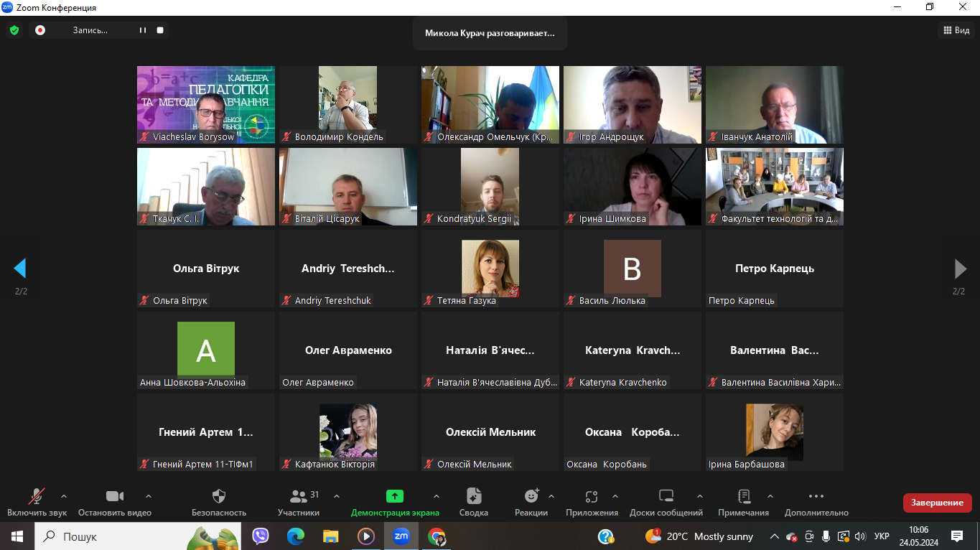980x550 pixels.
Task: Open the Безопасность shield icon
Action: [219, 497]
